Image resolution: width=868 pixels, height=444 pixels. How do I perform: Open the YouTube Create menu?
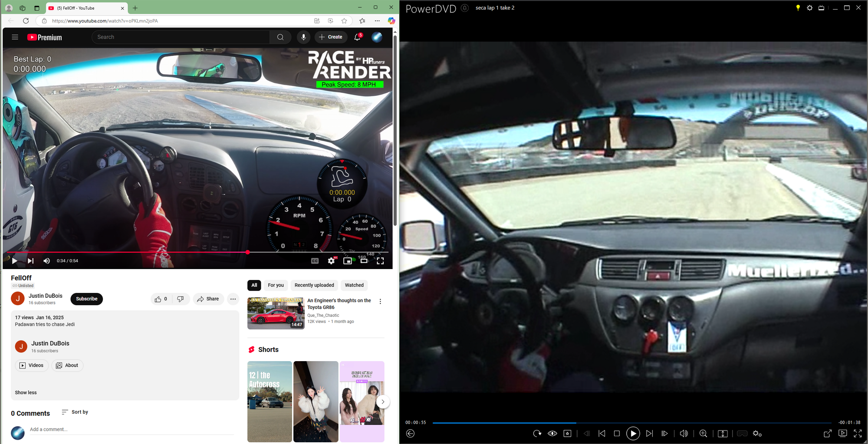[x=331, y=37]
